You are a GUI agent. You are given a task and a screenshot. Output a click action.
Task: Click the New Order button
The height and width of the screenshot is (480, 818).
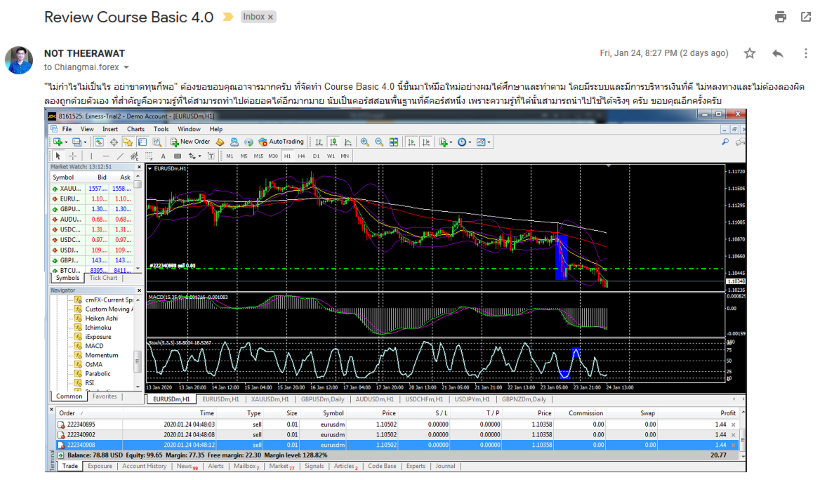click(190, 142)
